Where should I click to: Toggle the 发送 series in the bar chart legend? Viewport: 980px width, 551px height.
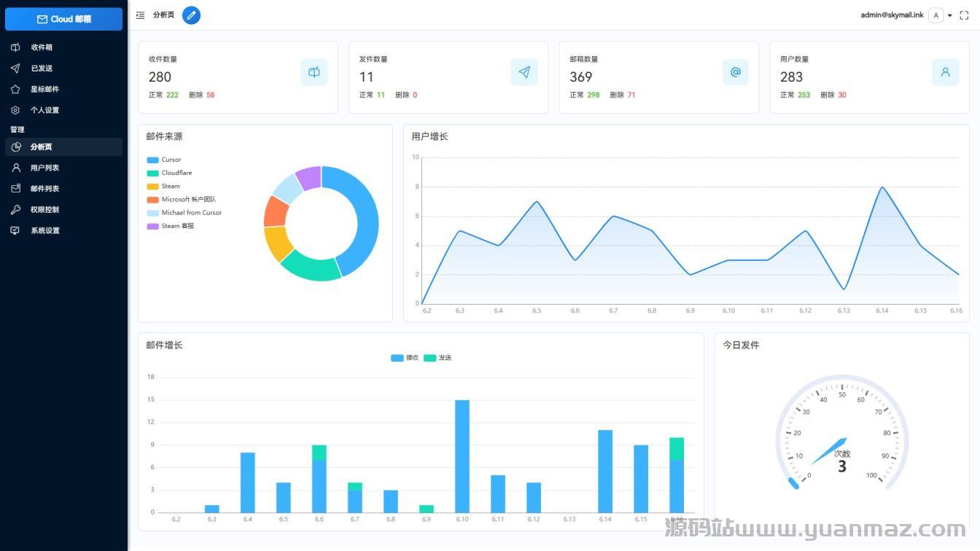pyautogui.click(x=437, y=358)
